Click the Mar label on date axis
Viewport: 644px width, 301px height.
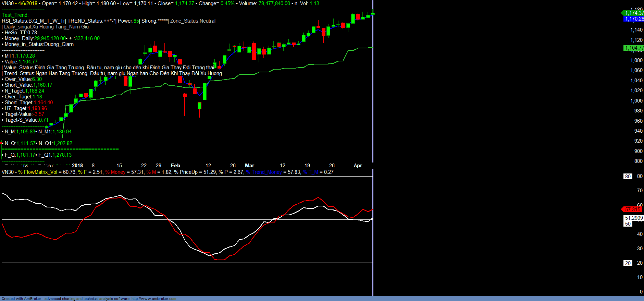pos(249,166)
